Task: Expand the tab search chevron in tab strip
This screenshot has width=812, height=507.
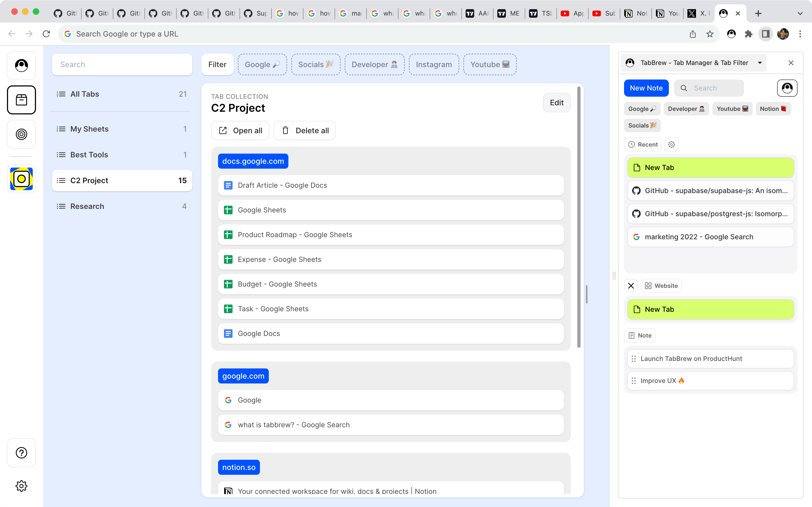Action: (800, 13)
